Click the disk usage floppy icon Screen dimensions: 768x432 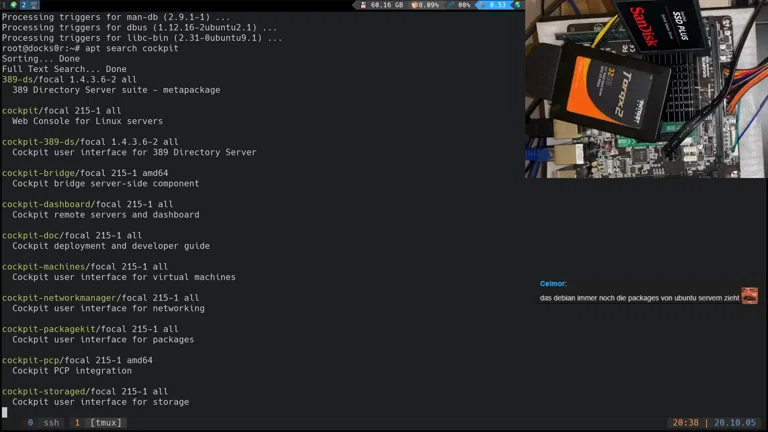(x=363, y=5)
